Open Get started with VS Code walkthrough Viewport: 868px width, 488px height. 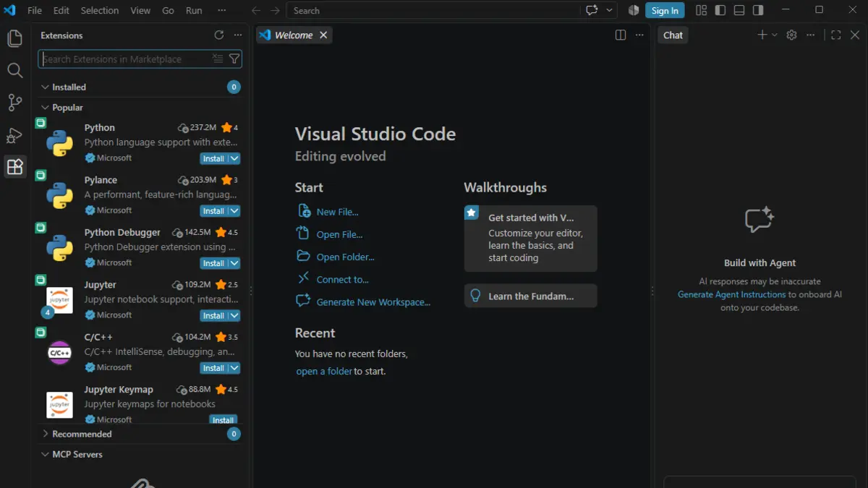[x=531, y=238]
